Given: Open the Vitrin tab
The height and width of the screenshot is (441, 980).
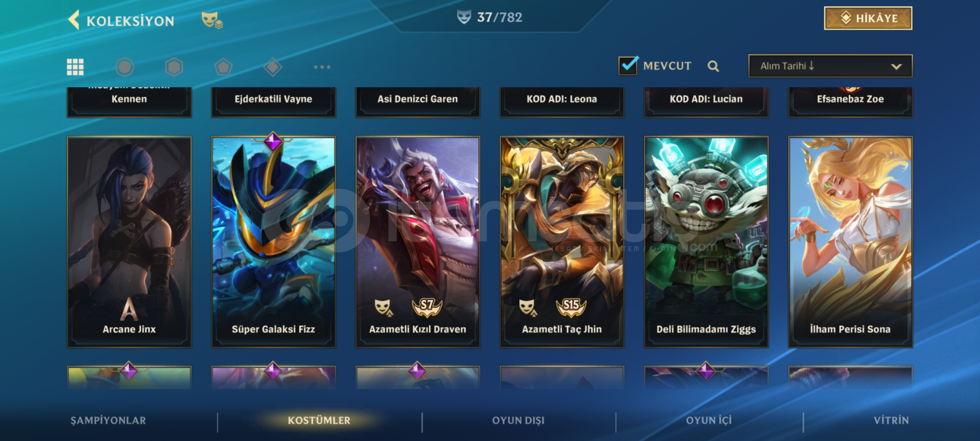Looking at the screenshot, I should (891, 421).
